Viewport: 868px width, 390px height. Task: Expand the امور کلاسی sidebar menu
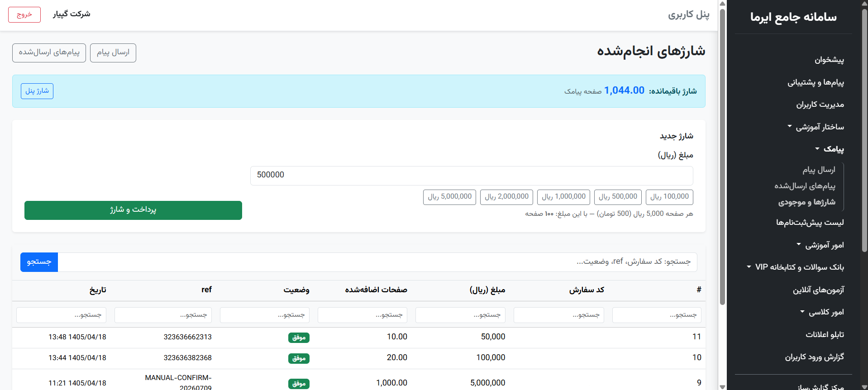point(822,312)
